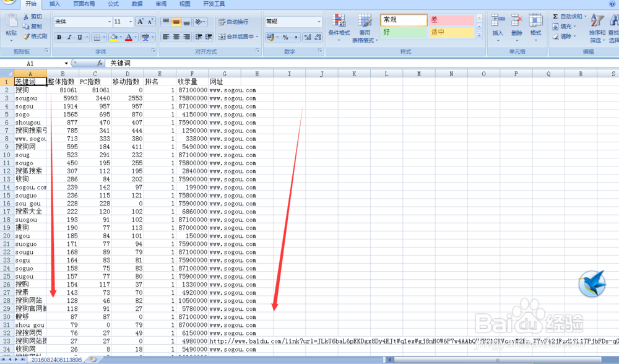Toggle center horizontal alignment
This screenshot has width=619, height=364.
(x=176, y=37)
